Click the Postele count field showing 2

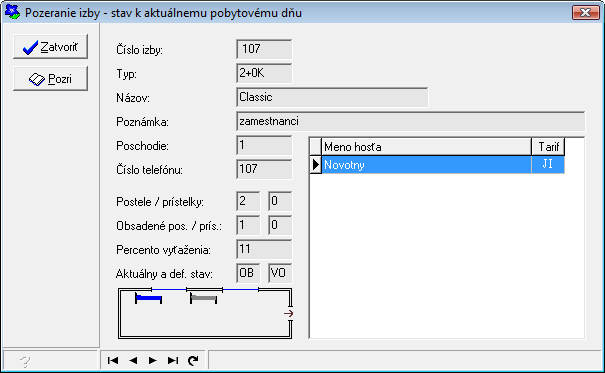coord(248,201)
